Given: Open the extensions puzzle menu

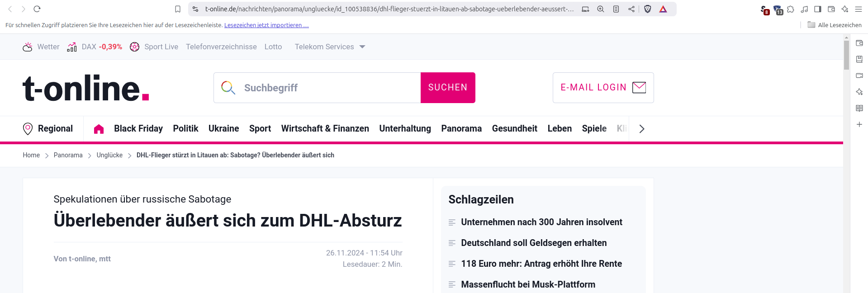Looking at the screenshot, I should click(x=791, y=9).
